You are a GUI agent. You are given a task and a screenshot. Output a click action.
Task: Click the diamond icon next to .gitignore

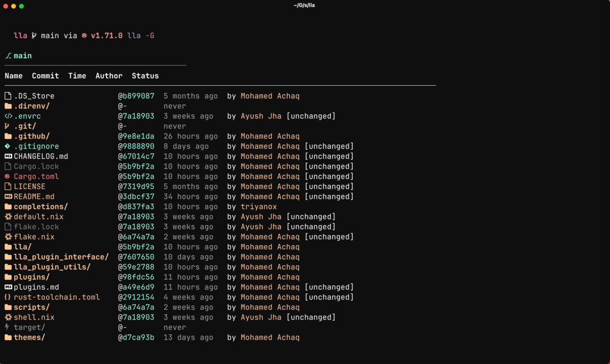7,146
